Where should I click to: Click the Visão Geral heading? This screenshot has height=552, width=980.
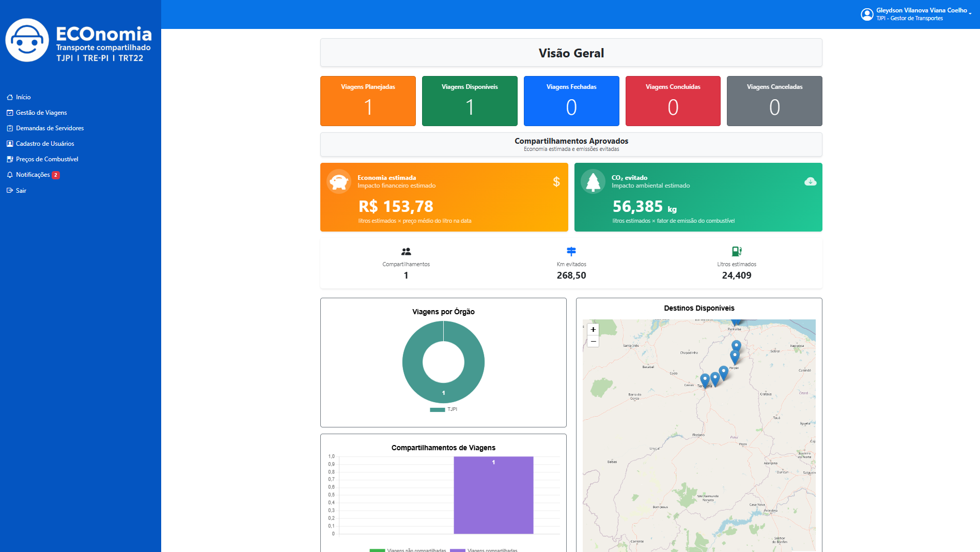pyautogui.click(x=571, y=53)
